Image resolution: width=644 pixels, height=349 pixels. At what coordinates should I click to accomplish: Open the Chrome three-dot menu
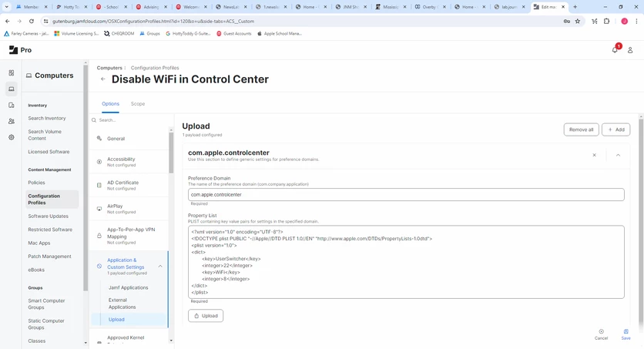click(x=636, y=21)
